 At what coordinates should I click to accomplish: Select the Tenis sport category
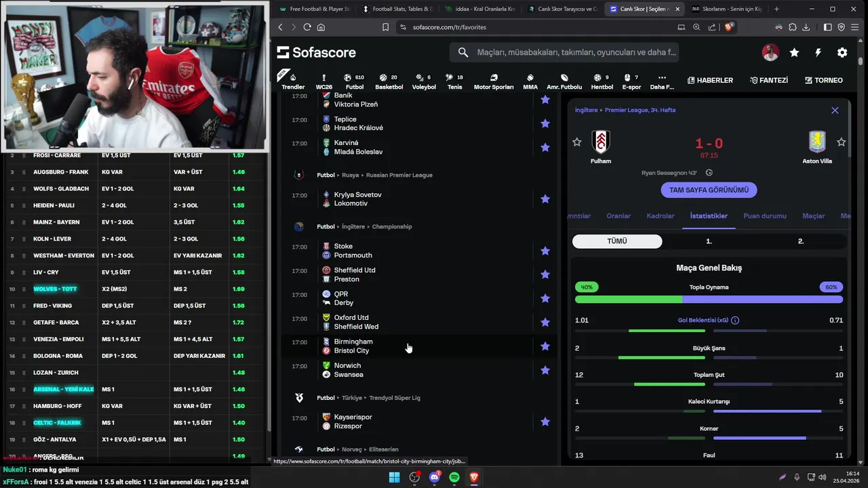(454, 81)
